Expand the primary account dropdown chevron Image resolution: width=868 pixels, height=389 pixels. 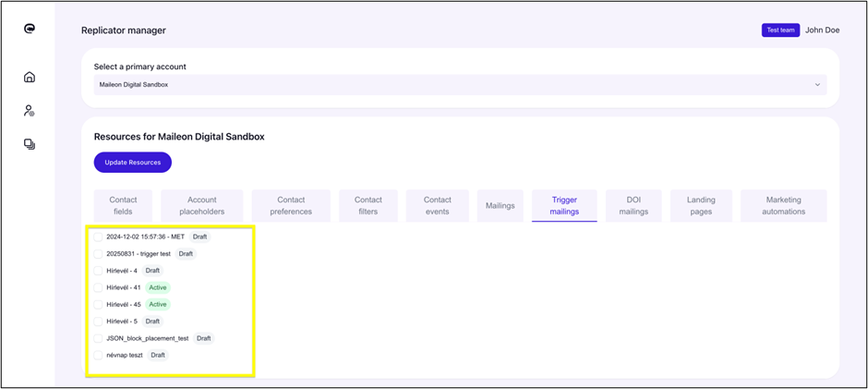coord(817,85)
